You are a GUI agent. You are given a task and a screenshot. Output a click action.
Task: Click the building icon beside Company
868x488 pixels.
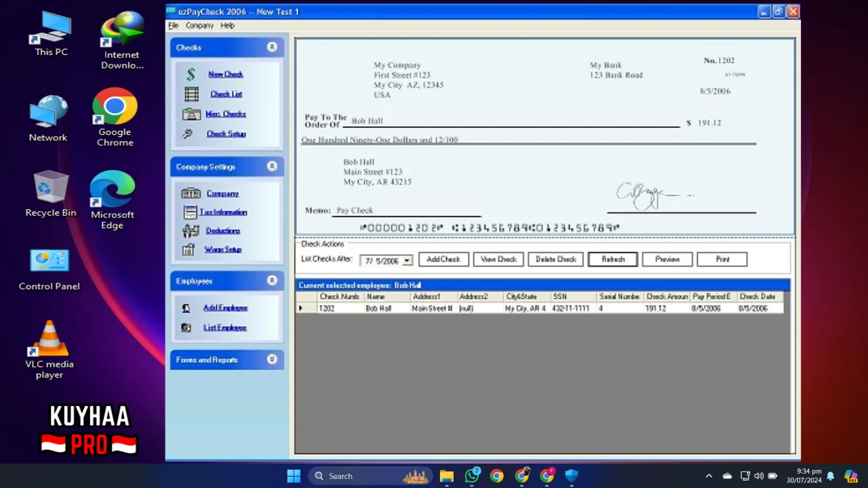pos(191,194)
